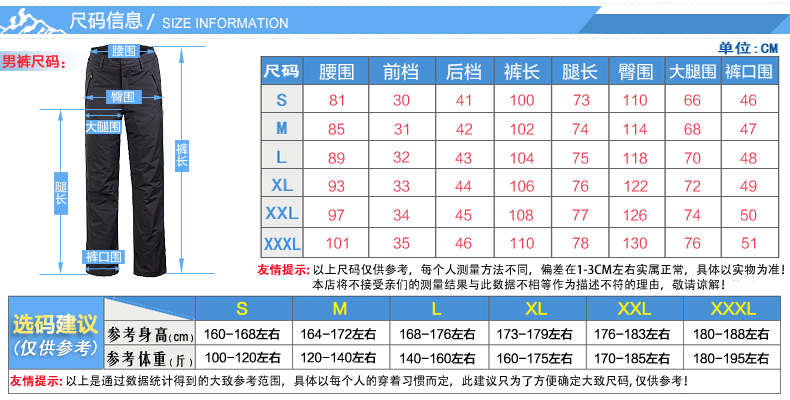This screenshot has width=790, height=400.
Task: Click the 参考身高(cm) row label
Action: [x=150, y=333]
